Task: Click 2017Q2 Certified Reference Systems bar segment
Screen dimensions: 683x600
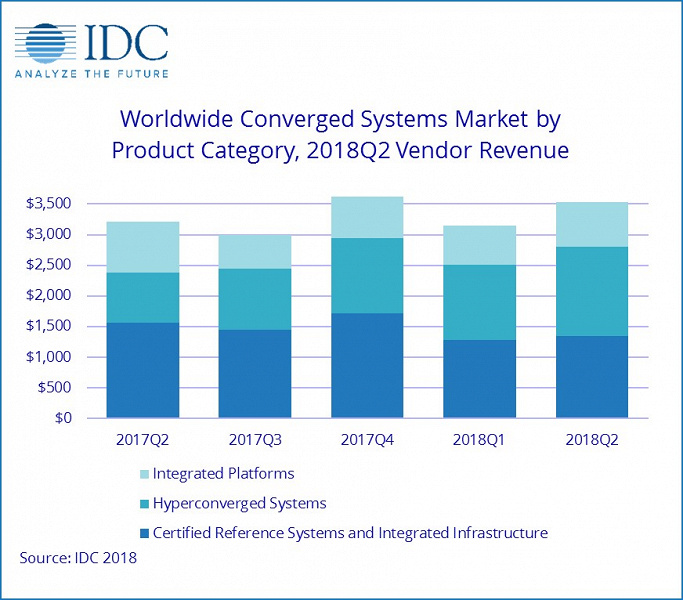Action: tap(143, 370)
